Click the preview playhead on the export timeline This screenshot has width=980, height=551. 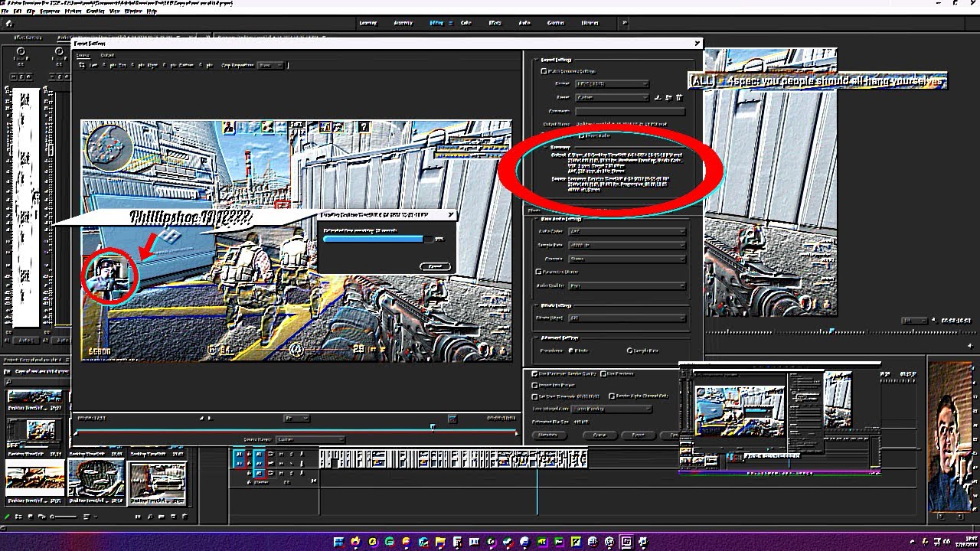(433, 427)
